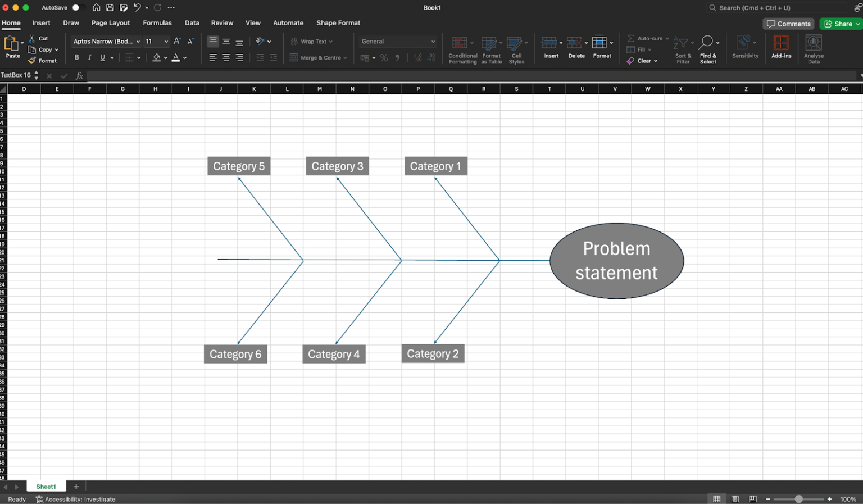Toggle Merge & Centre
This screenshot has width=863, height=504.
coord(316,57)
